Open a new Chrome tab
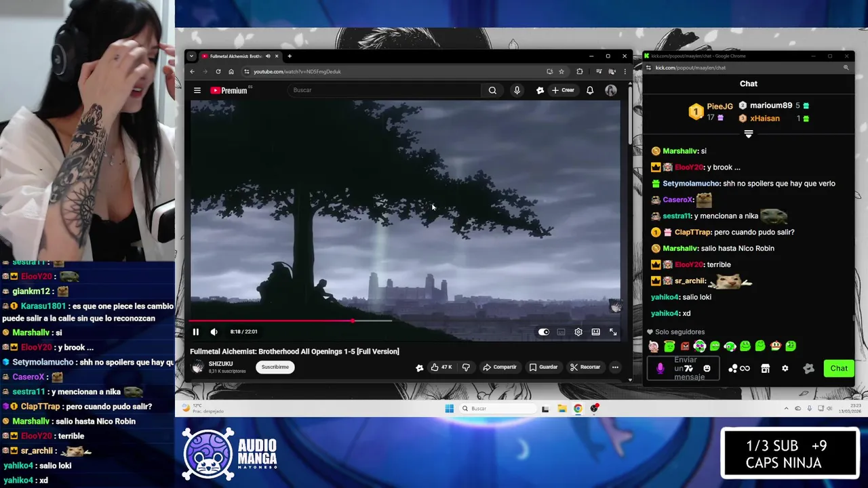Viewport: 868px width, 488px height. 290,56
